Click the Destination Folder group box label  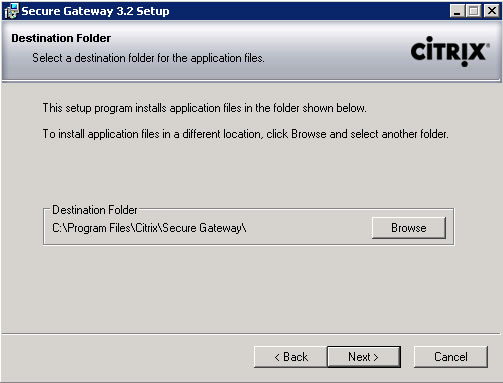click(95, 210)
